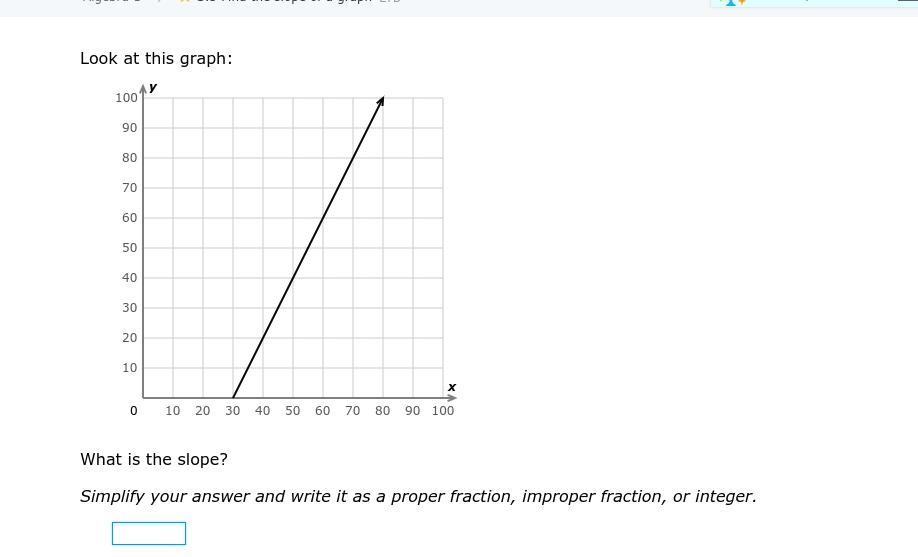Click the arrowhead at the line's top
The height and width of the screenshot is (557, 918).
[381, 102]
